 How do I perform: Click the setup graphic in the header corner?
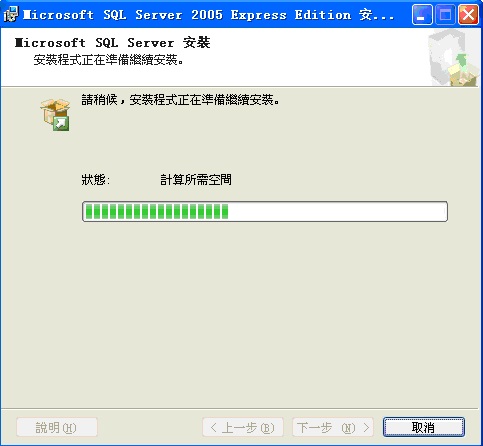[x=454, y=58]
